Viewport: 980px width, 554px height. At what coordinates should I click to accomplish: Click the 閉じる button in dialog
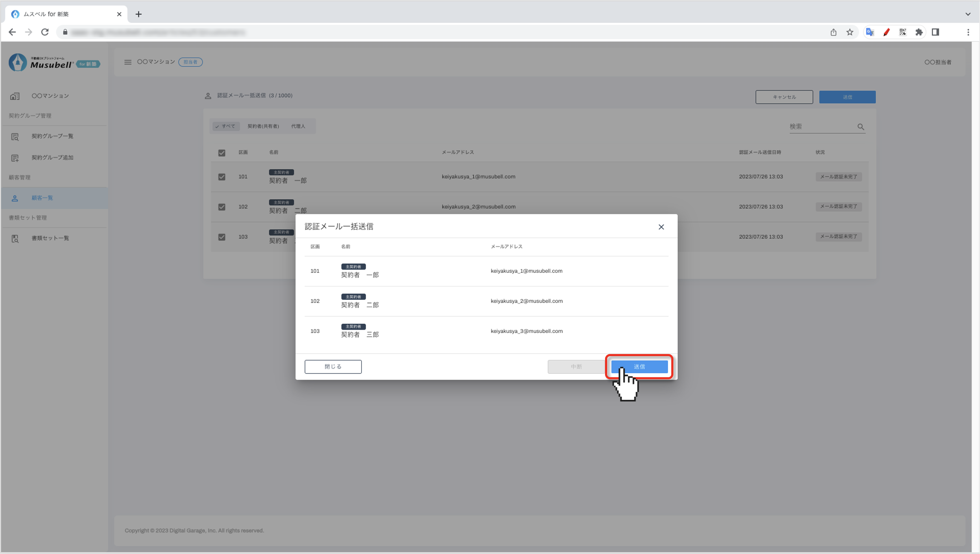coord(333,367)
